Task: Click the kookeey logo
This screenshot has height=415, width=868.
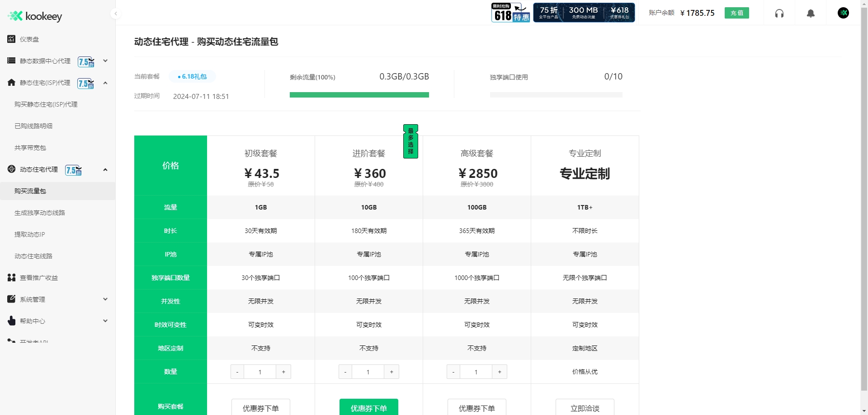Action: pyautogui.click(x=34, y=16)
